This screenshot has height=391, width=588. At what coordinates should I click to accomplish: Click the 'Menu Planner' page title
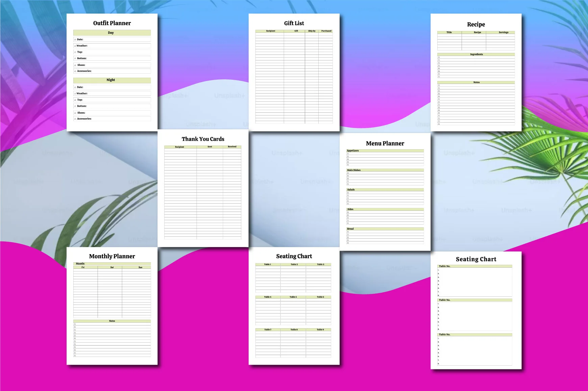[x=385, y=144]
